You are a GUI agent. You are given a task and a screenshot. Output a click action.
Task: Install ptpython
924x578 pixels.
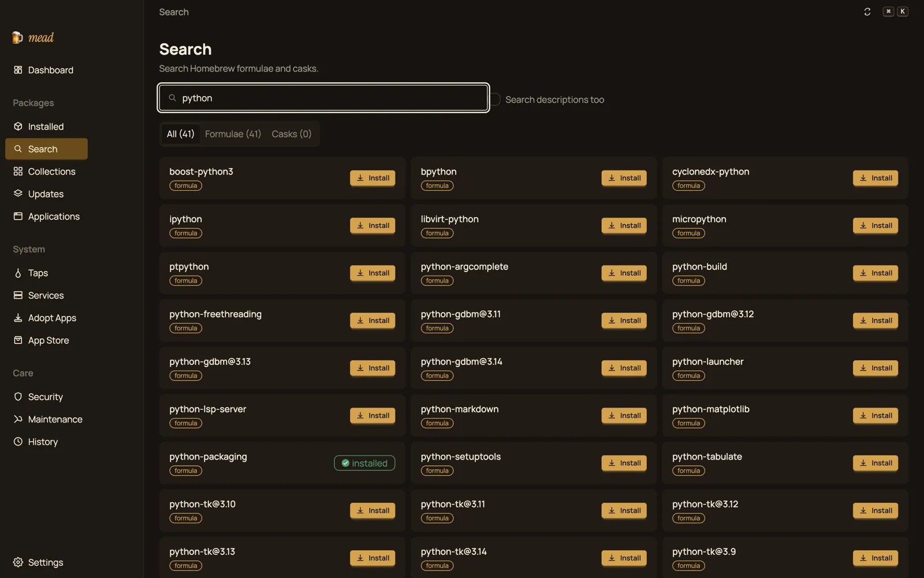click(372, 273)
